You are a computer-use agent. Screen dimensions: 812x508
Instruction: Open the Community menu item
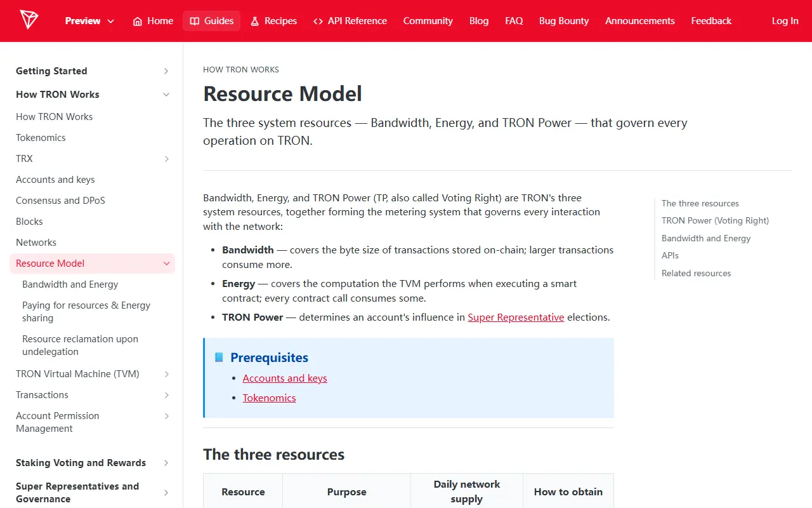428,21
